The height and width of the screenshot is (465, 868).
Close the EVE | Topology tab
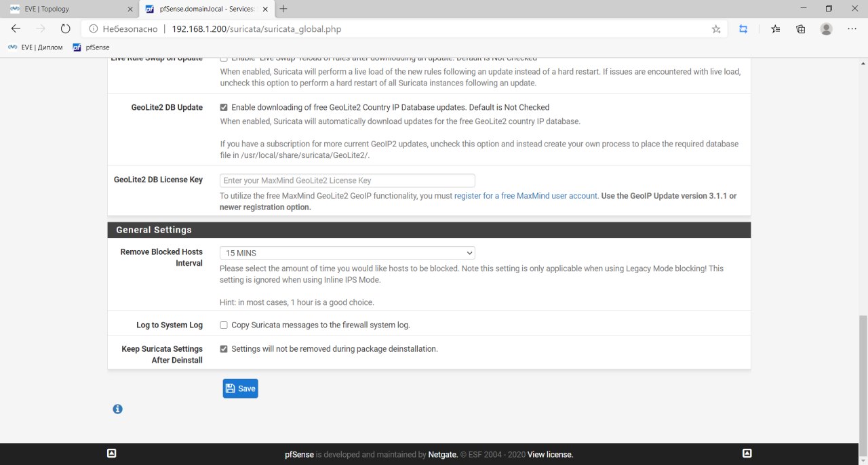coord(130,9)
